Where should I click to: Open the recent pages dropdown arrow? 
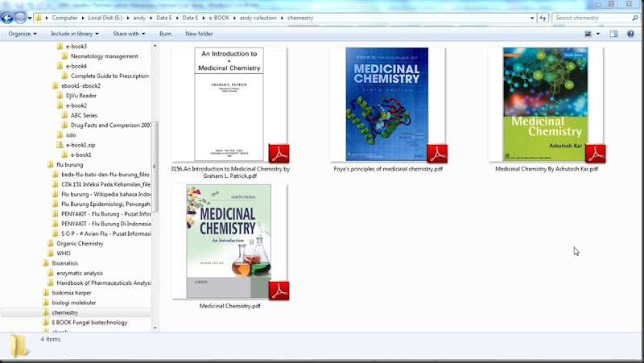(x=30, y=18)
